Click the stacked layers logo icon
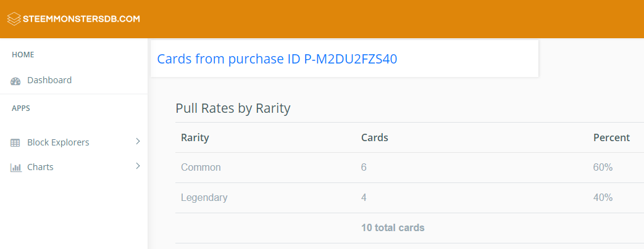The height and width of the screenshot is (249, 644). click(x=14, y=19)
